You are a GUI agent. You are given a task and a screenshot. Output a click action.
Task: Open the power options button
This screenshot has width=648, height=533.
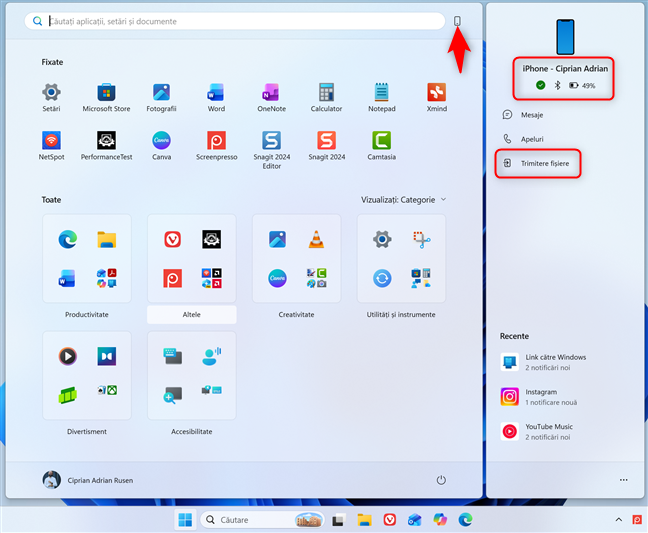click(x=441, y=480)
